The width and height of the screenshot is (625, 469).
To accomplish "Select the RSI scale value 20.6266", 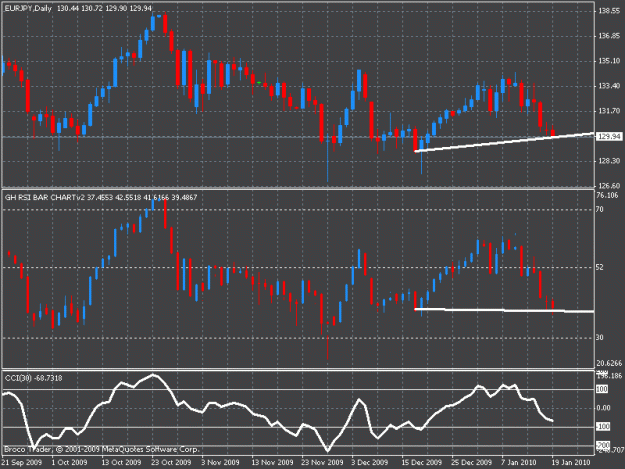I will 609,363.
